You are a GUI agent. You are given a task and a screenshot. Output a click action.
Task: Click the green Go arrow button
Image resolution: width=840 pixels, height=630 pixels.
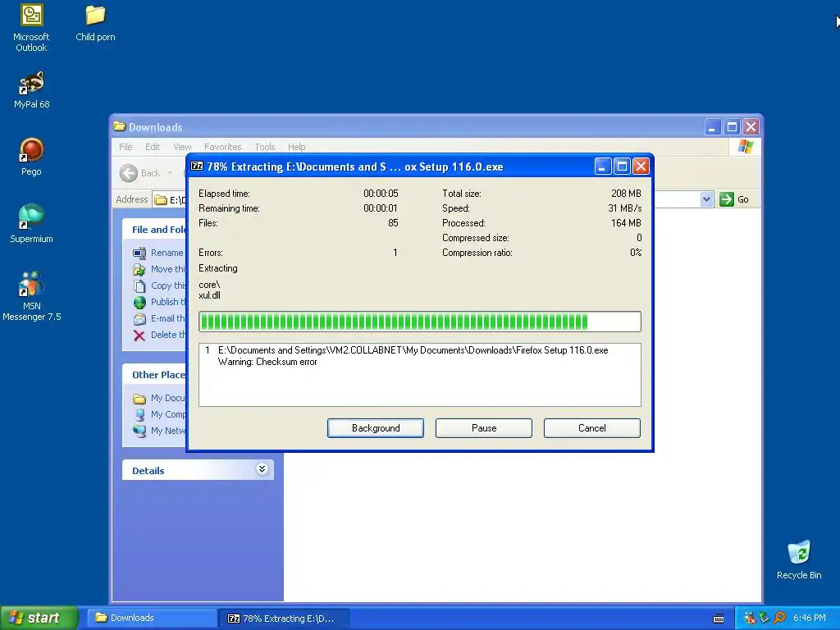point(727,199)
